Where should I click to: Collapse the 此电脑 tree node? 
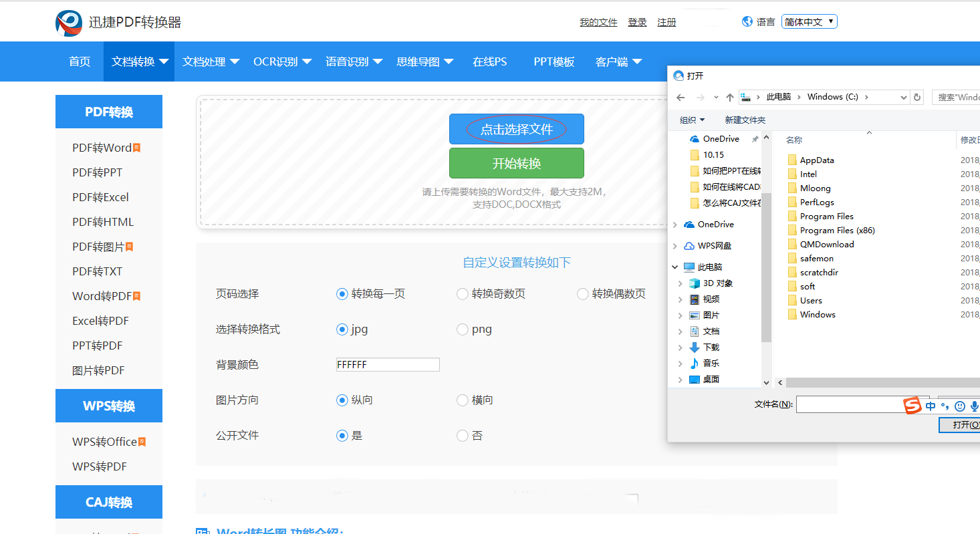click(x=675, y=267)
